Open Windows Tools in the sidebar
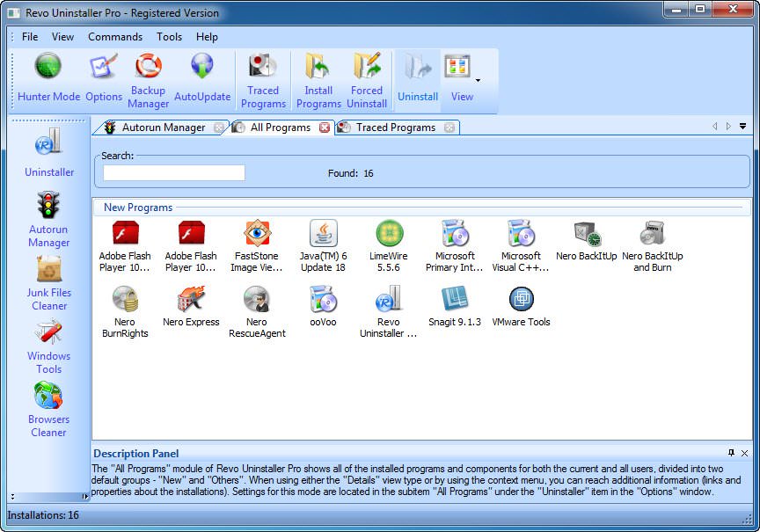The height and width of the screenshot is (532, 760). 49,347
